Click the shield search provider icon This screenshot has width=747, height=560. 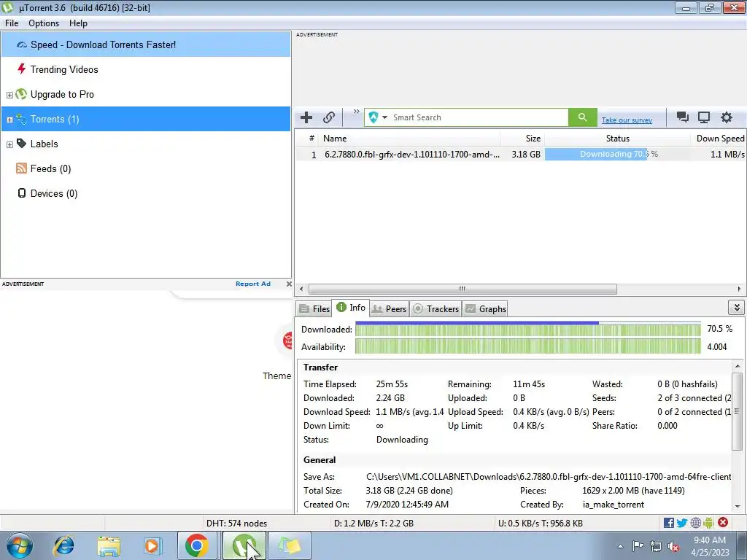(373, 117)
